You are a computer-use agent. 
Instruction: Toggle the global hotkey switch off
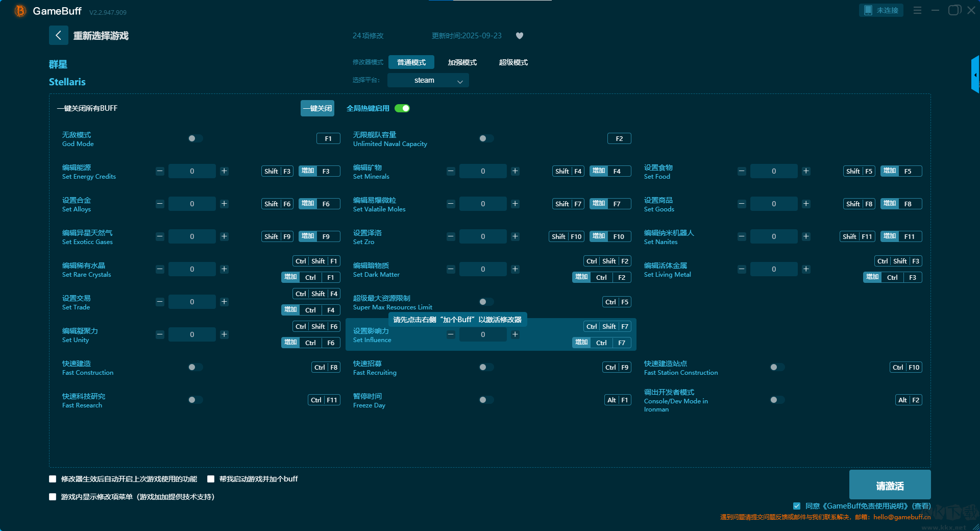402,108
